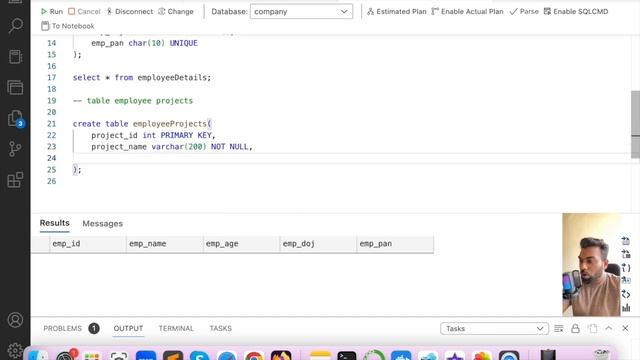The image size is (640, 360).
Task: Open Skype from the Dock
Action: [200, 356]
